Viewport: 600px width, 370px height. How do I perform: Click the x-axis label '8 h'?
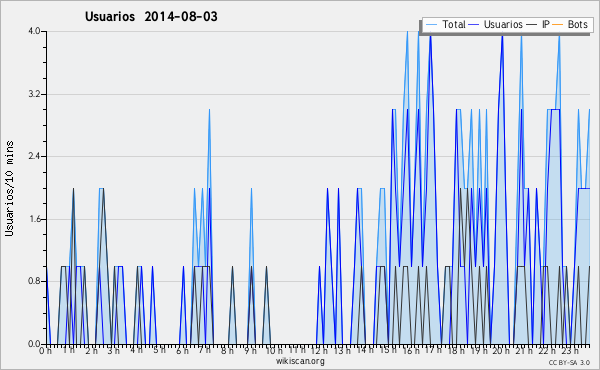(x=227, y=351)
